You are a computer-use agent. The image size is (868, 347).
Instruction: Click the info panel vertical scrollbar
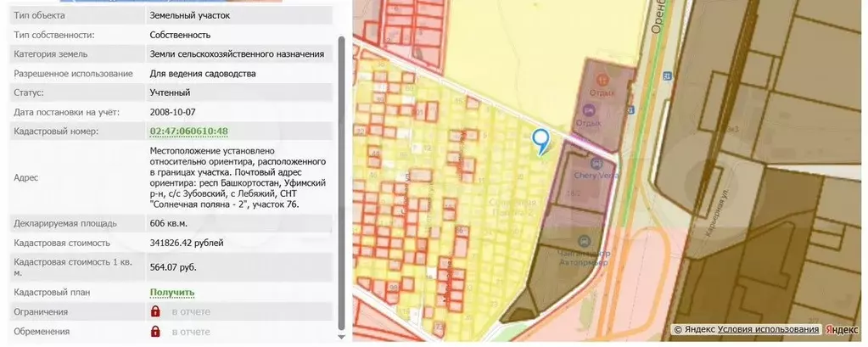342,182
